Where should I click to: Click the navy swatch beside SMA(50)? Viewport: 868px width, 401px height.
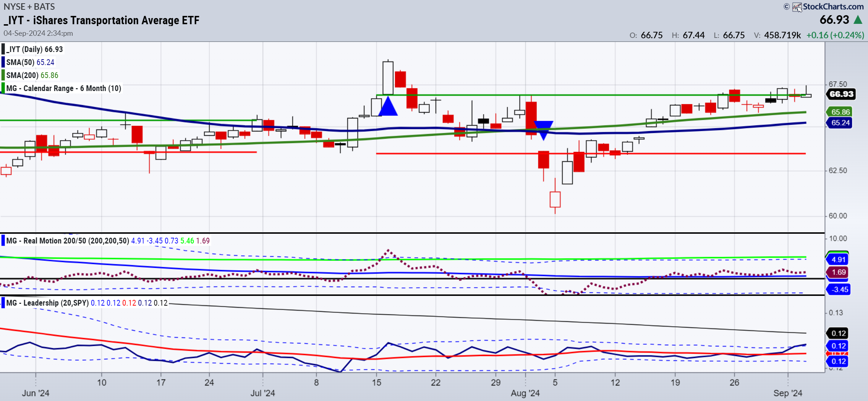(x=3, y=62)
